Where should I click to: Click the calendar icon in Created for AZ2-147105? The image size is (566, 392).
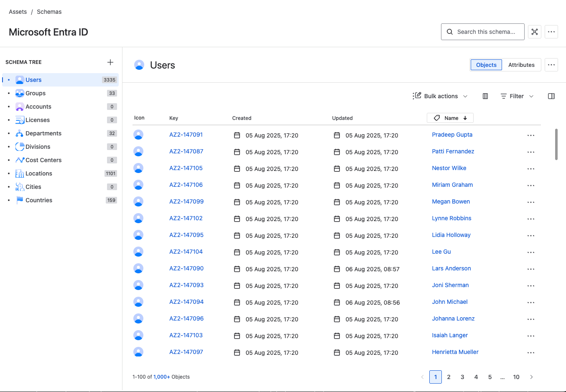(237, 169)
